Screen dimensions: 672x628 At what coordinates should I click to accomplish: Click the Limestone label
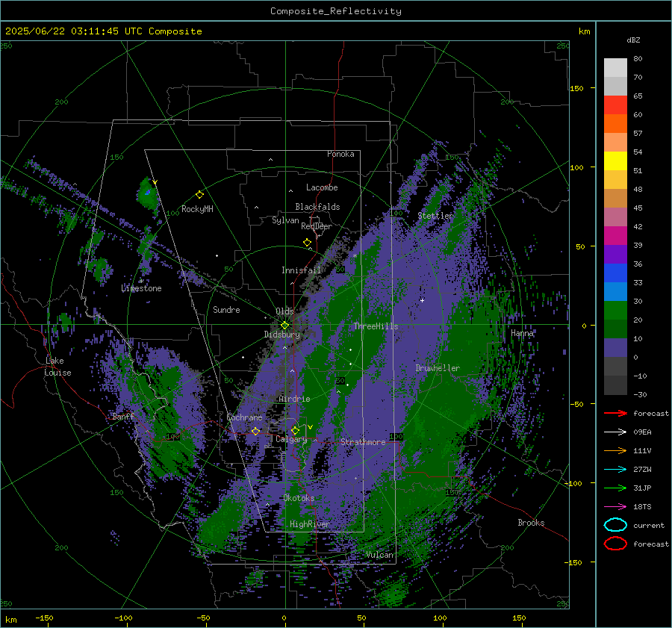(x=141, y=288)
